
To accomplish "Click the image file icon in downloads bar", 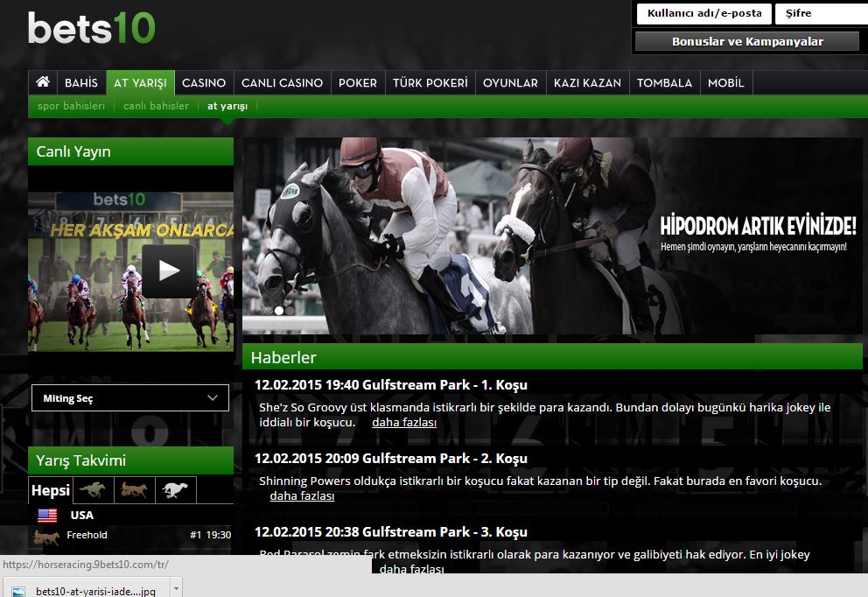I will click(18, 592).
